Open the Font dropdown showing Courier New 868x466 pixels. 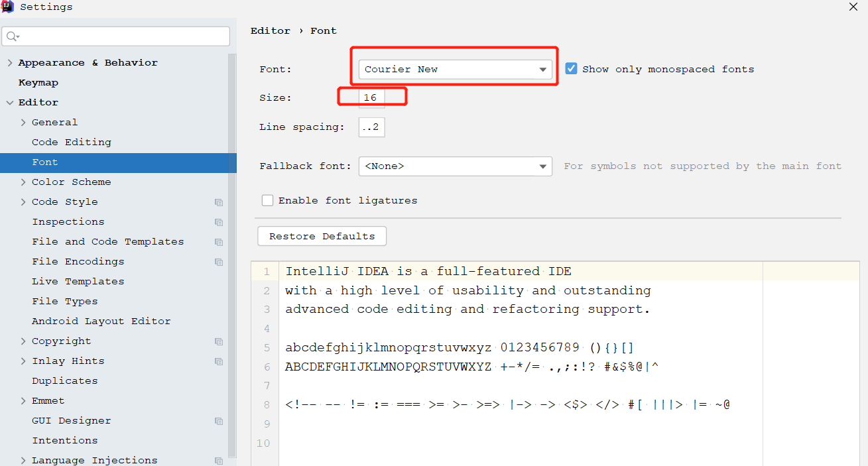pos(456,69)
